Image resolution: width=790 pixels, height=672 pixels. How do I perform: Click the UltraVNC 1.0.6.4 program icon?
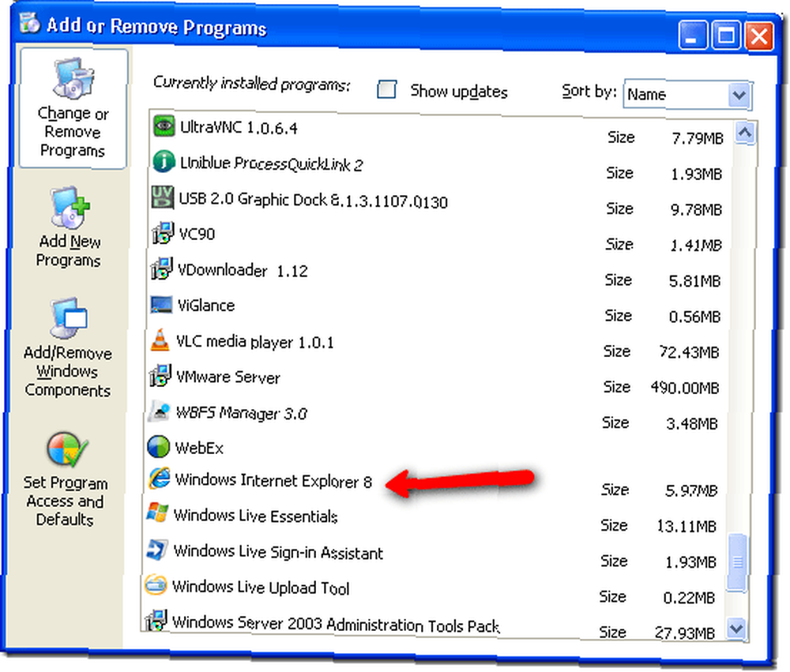164,126
